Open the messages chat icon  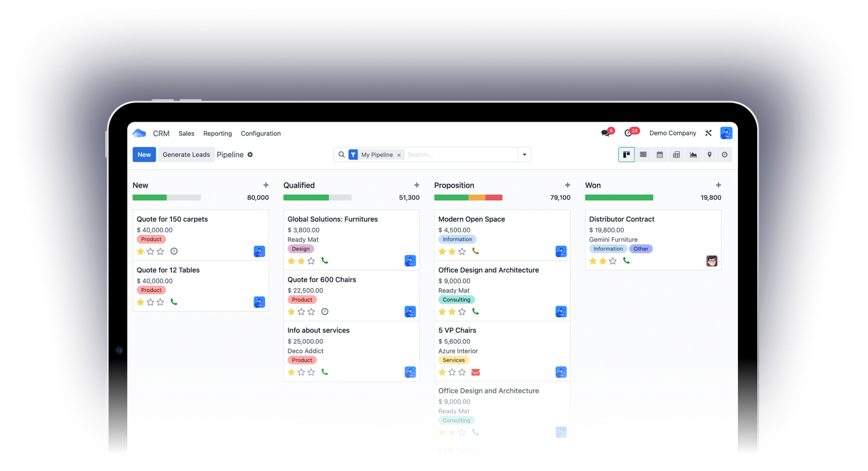(x=605, y=133)
